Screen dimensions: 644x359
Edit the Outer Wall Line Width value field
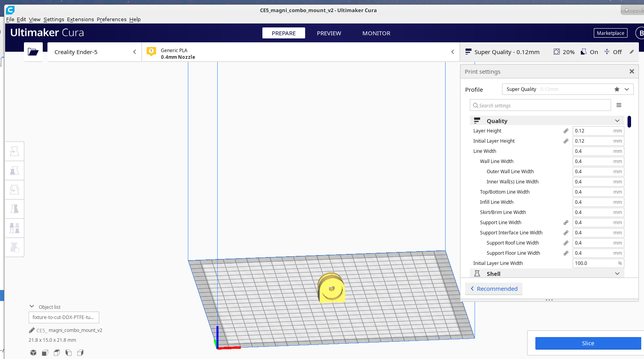[598, 172]
